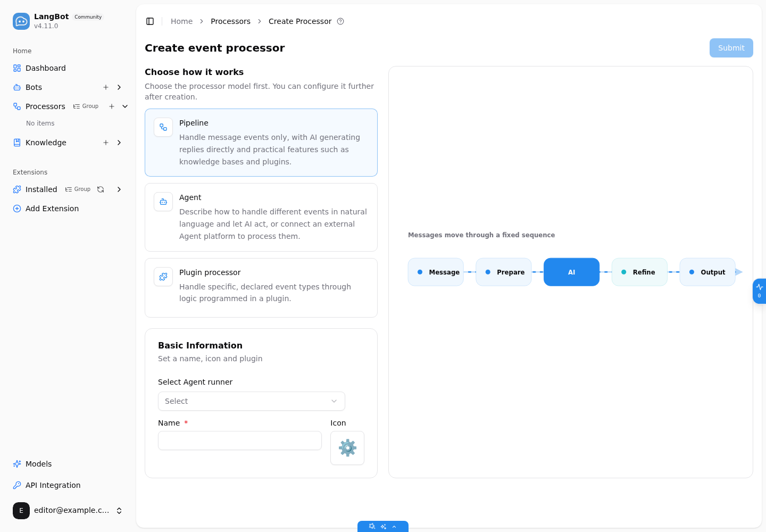Add a new processor with plus icon
766x532 pixels.
point(112,106)
